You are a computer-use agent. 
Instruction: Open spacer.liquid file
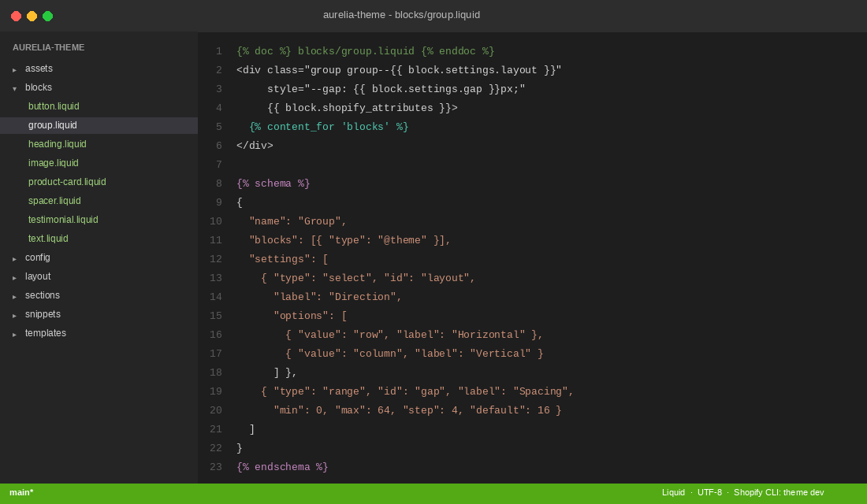point(54,201)
